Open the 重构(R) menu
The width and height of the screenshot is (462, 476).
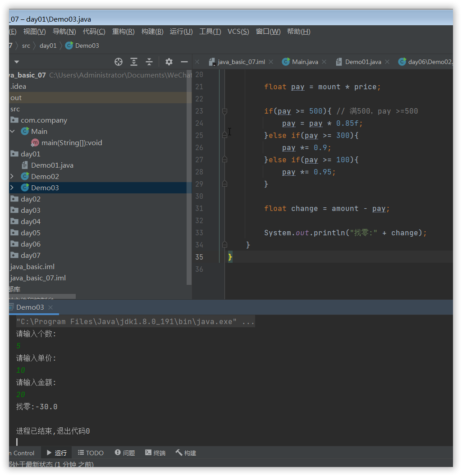[x=123, y=32]
